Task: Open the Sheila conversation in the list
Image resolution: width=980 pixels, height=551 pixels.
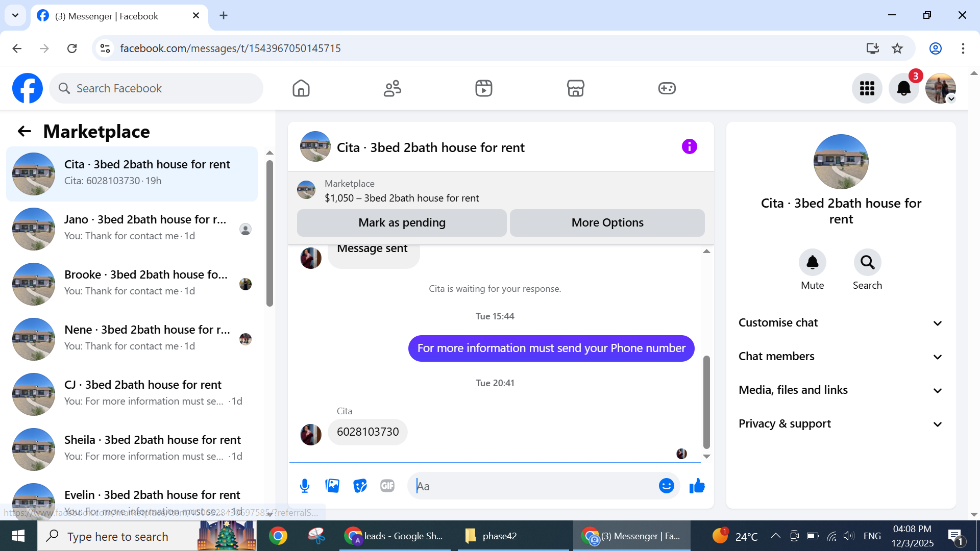Action: click(132, 449)
